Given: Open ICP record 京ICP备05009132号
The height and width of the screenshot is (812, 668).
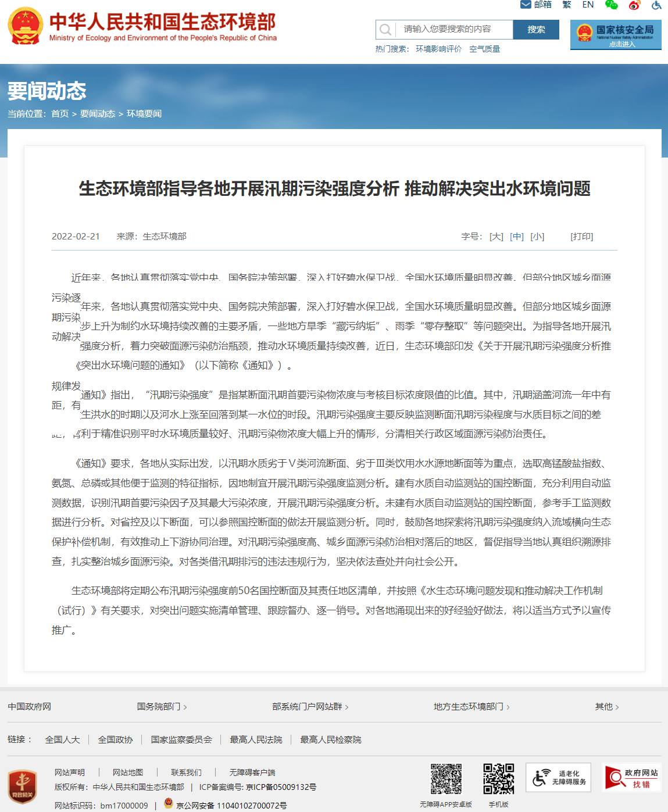Looking at the screenshot, I should pyautogui.click(x=281, y=787).
